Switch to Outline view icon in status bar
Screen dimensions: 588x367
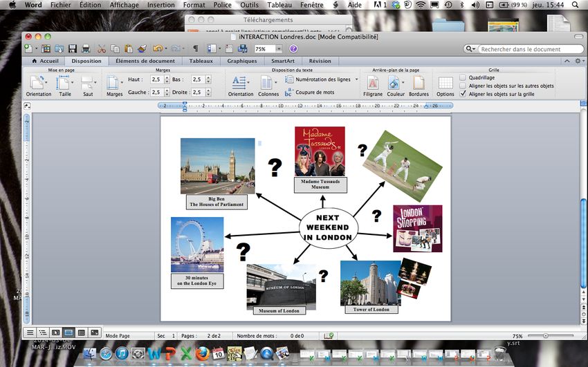pyautogui.click(x=43, y=332)
